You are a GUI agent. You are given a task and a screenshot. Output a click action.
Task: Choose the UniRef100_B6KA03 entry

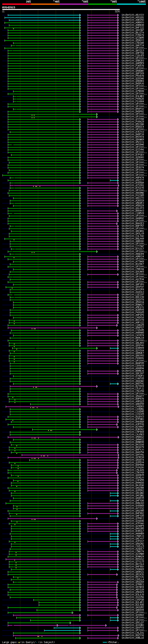click(x=133, y=211)
